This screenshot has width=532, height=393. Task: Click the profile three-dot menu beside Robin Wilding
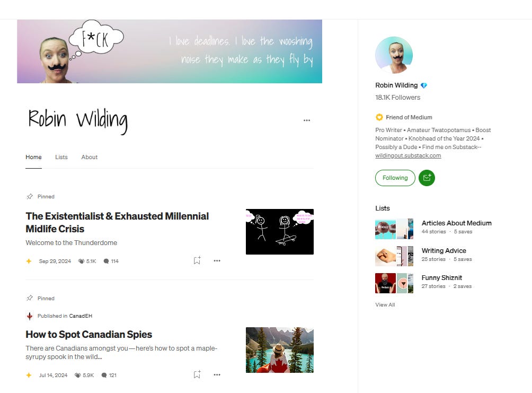point(307,120)
